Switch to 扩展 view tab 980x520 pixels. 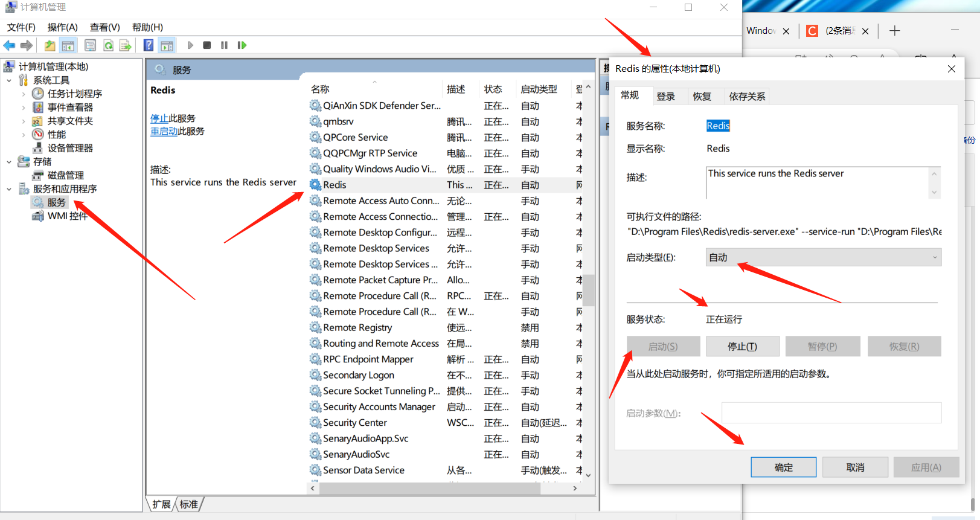click(x=161, y=504)
